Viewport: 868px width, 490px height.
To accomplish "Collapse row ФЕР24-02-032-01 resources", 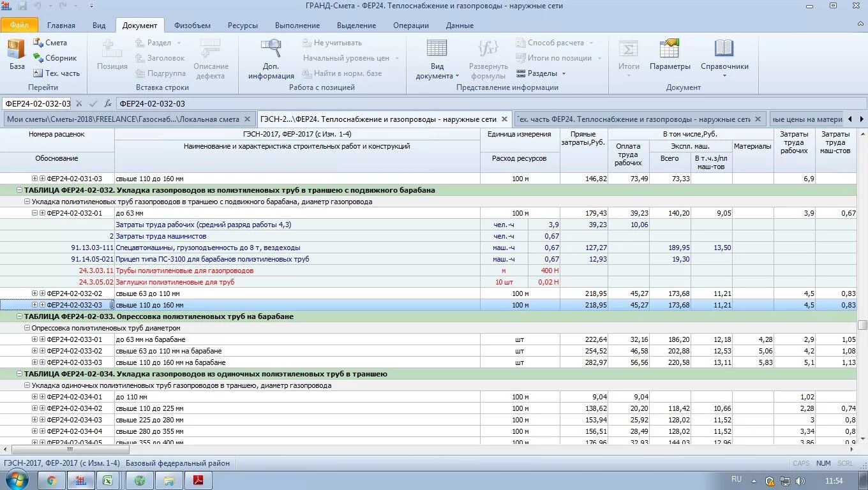I will click(x=35, y=213).
